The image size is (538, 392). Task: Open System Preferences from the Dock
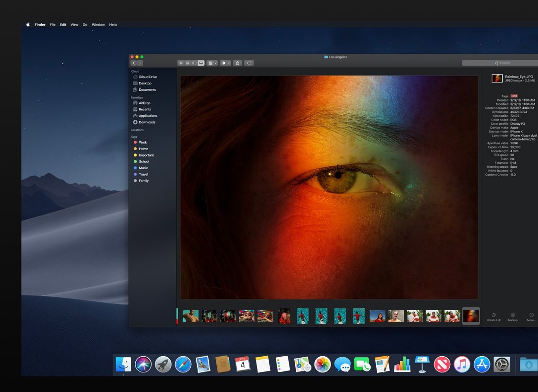tap(502, 364)
